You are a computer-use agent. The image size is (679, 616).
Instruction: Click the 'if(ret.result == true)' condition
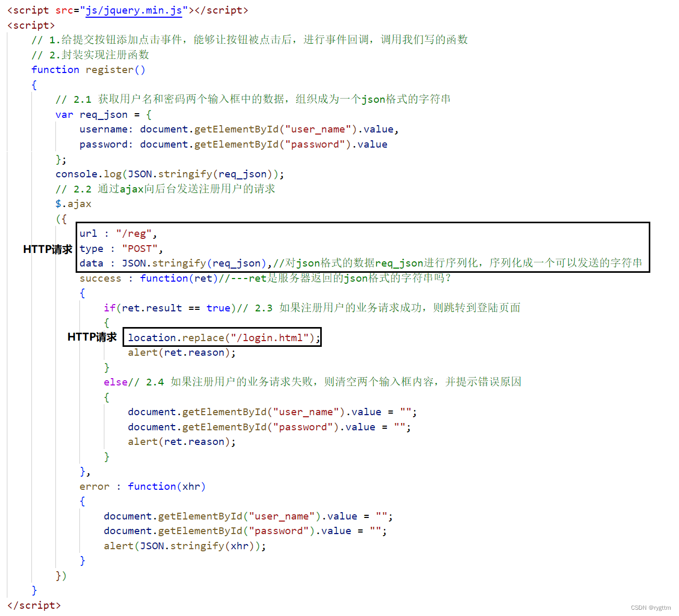(170, 308)
